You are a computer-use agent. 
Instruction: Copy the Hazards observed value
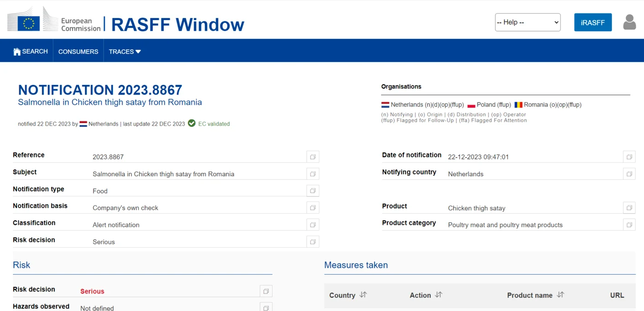(x=266, y=308)
